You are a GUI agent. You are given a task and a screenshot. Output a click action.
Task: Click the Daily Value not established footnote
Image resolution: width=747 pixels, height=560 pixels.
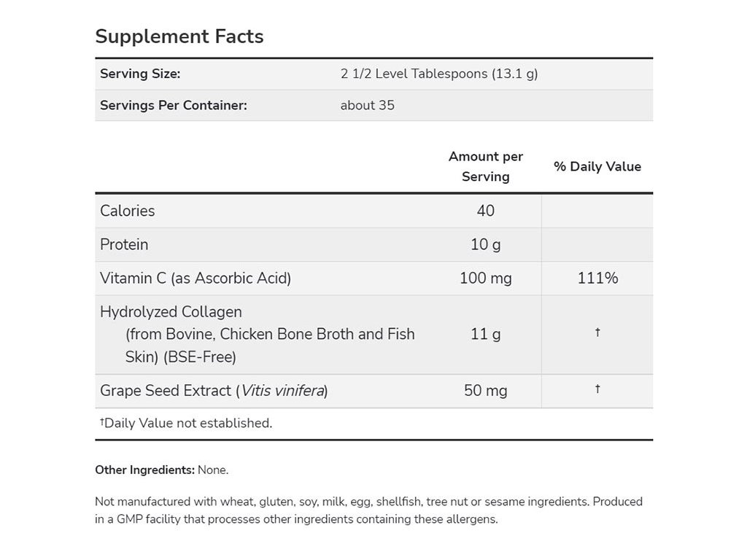[186, 423]
